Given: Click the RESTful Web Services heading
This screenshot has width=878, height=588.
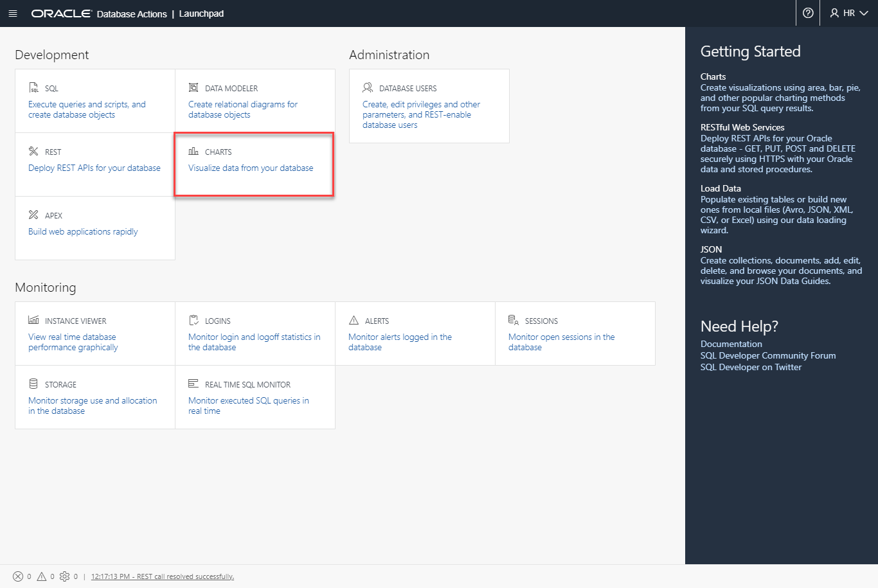Looking at the screenshot, I should [x=742, y=127].
